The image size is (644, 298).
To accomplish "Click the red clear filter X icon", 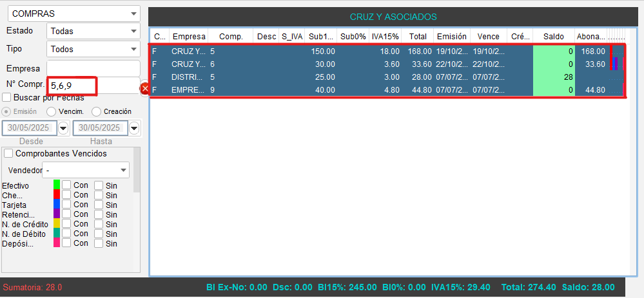I will [x=145, y=88].
